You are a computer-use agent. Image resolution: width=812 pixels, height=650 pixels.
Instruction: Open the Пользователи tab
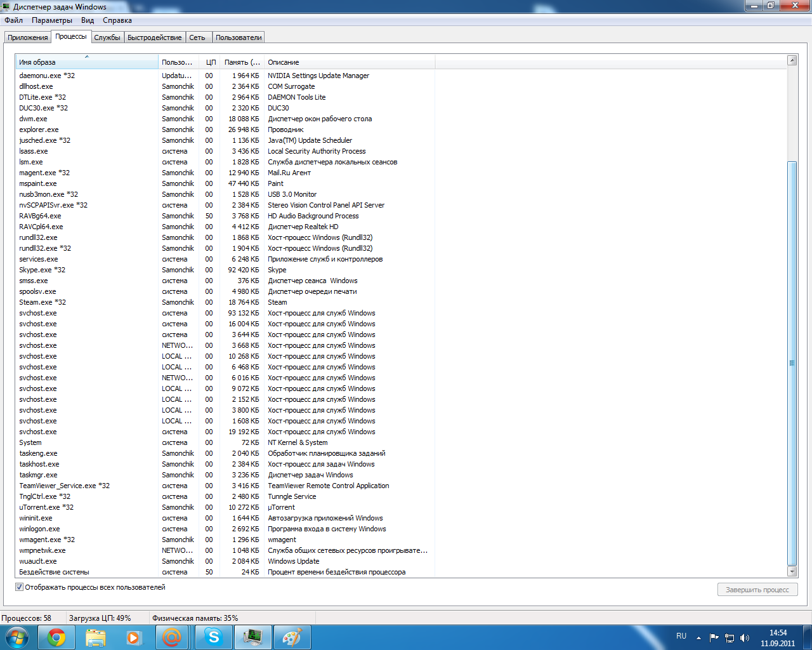[239, 37]
